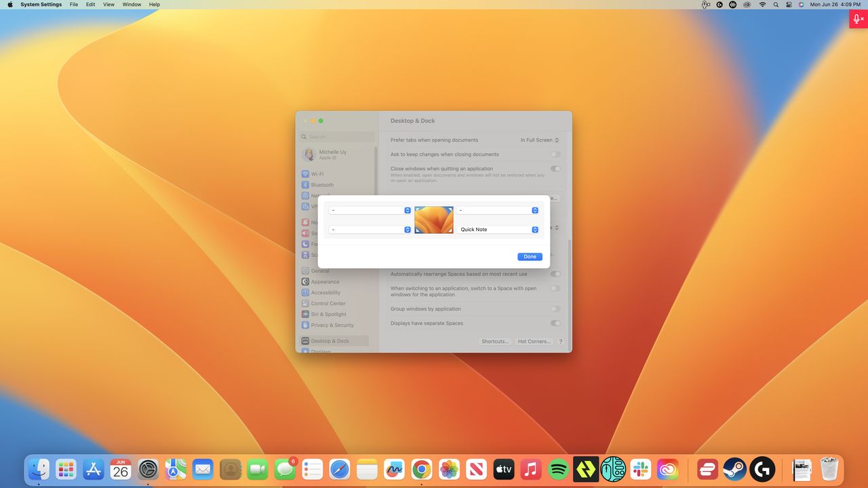Open the Window menu

point(132,5)
